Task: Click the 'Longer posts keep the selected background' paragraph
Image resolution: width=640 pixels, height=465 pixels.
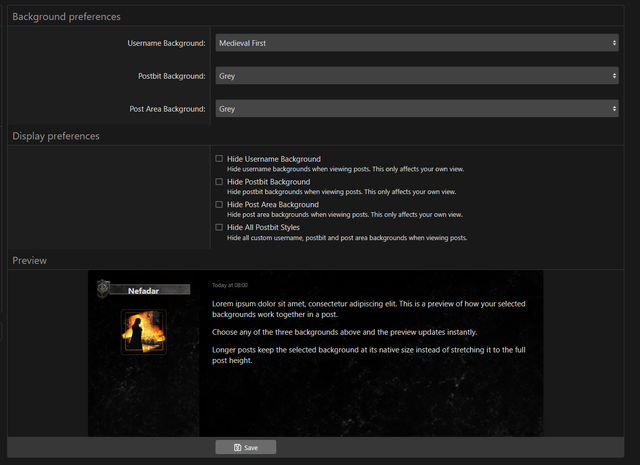Action: coord(369,355)
